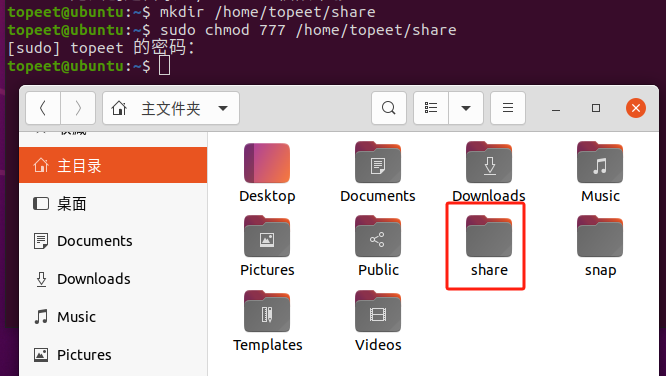Select the Documents folder icon in grid
Viewport: 666px width, 376px height.
point(378,163)
